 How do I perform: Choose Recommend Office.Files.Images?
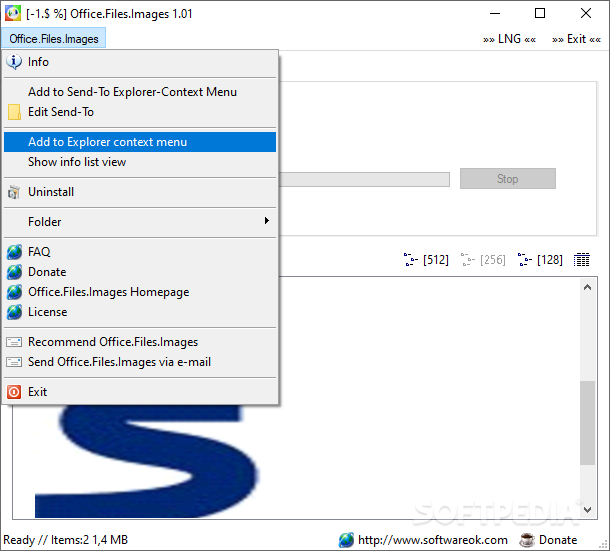140,342
